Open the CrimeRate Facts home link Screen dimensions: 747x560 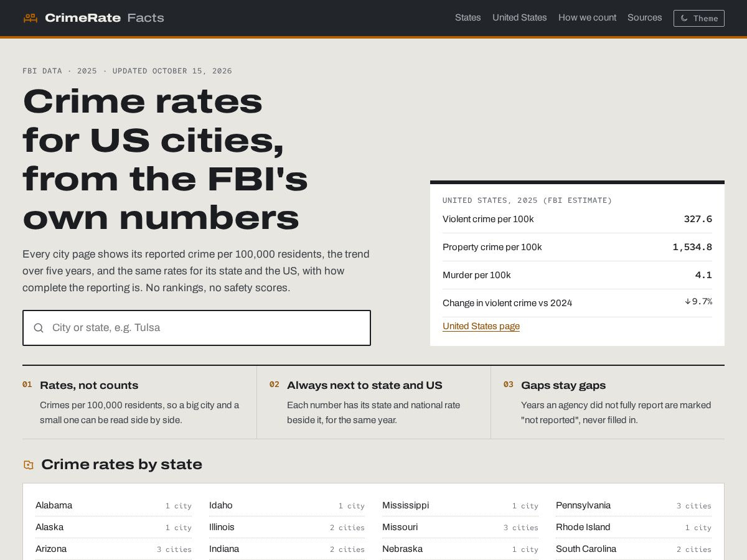tap(94, 18)
